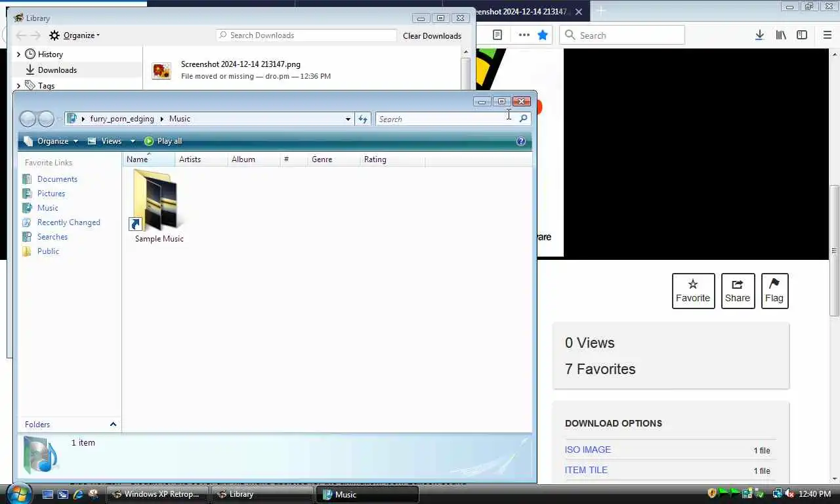Click the Search field in the Music window
Screen dimensions: 840x504
point(446,119)
